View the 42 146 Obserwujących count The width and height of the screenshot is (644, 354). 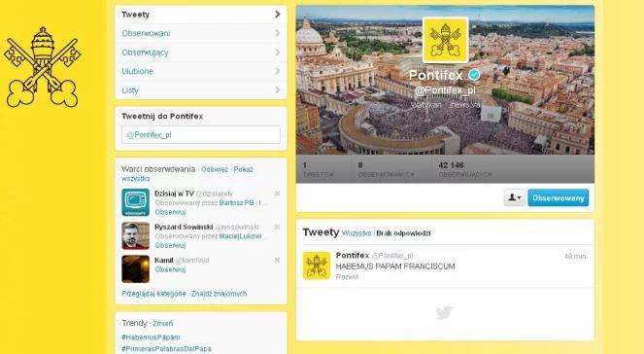tap(465, 169)
